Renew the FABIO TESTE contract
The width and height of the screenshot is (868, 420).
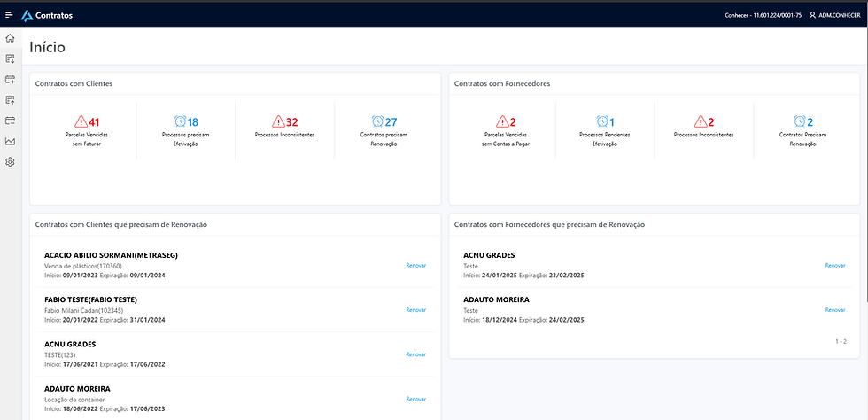point(415,310)
